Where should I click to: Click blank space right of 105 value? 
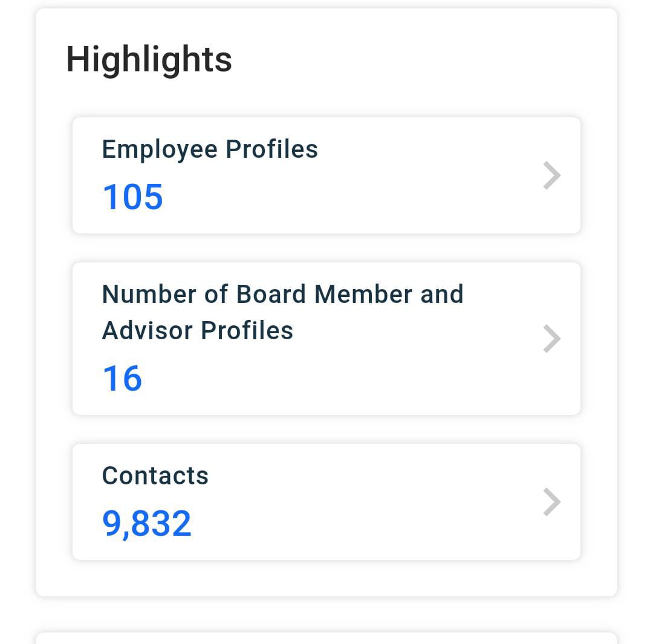333,197
